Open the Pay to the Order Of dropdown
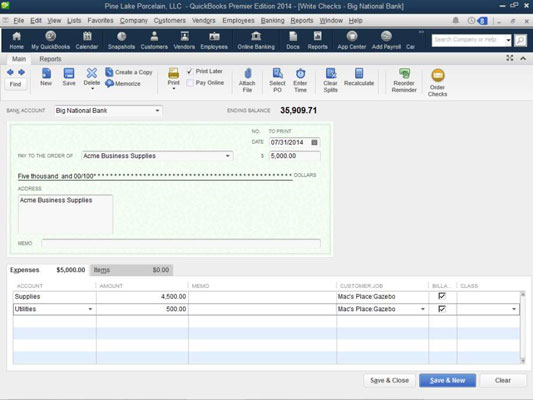 pyautogui.click(x=228, y=156)
